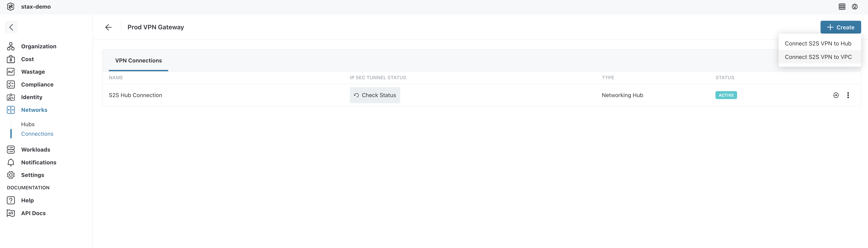Click the DOCUMENTATION section heading
This screenshot has width=868, height=248.
(x=28, y=188)
